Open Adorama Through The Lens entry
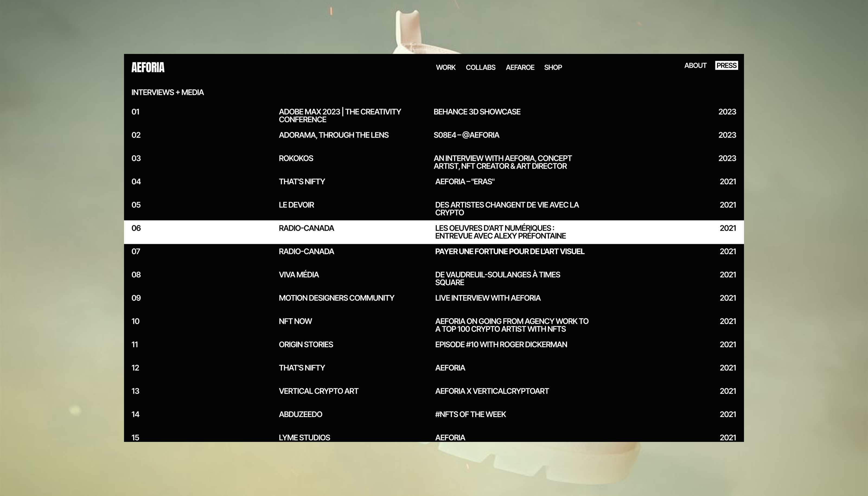Viewport: 868px width, 496px height. 334,135
